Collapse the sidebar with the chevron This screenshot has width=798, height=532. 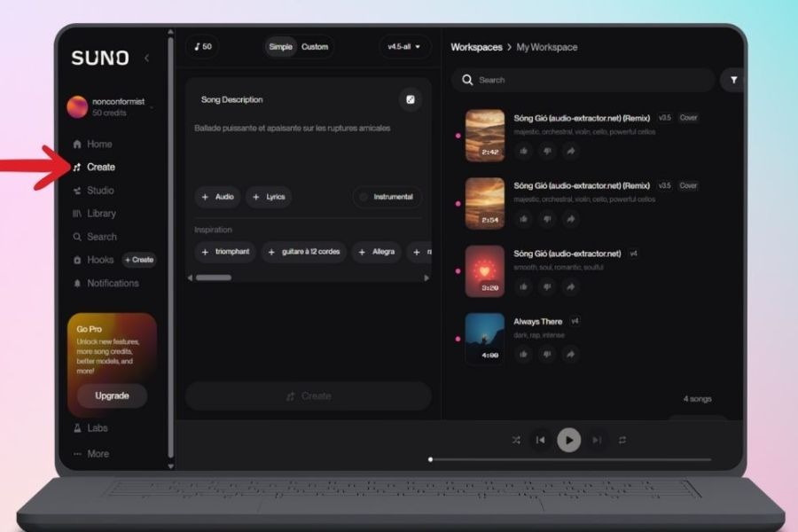pos(146,59)
